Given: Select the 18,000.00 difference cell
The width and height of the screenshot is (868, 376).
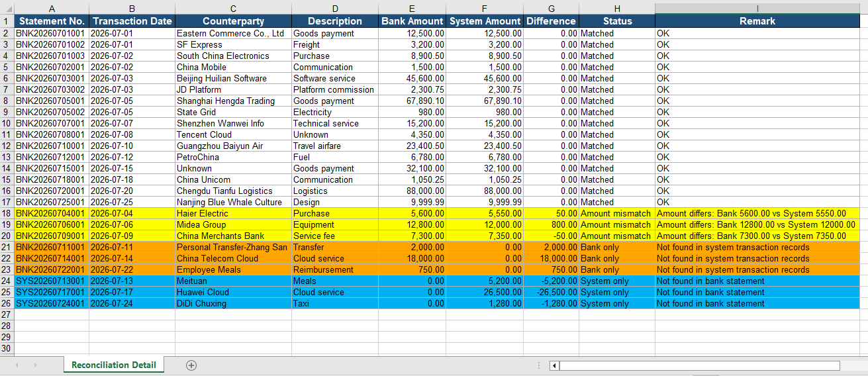Looking at the screenshot, I should 552,258.
